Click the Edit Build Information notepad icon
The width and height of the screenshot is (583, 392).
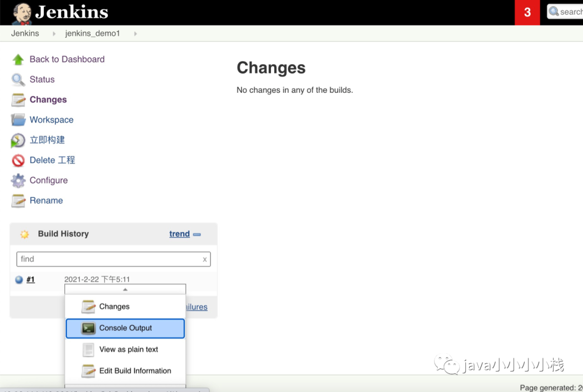[89, 371]
